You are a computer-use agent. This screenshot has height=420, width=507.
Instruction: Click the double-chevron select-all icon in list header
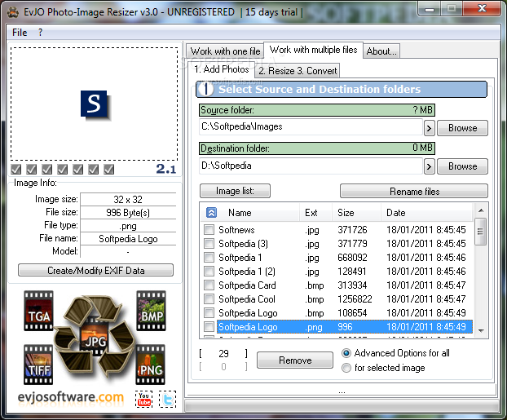pos(211,213)
